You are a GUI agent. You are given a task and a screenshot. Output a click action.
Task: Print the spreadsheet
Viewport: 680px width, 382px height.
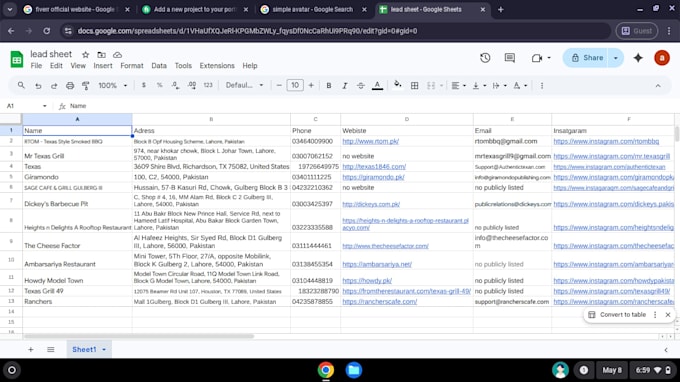[70, 85]
